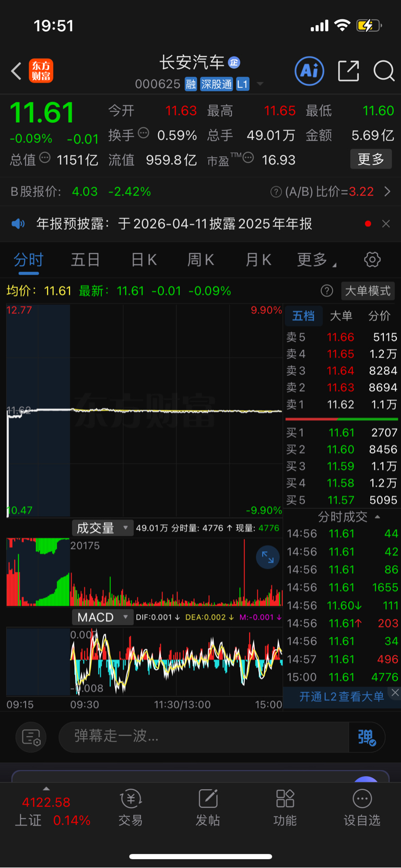Tap the 买1 11.61 order row
401x868 pixels.
point(341,433)
